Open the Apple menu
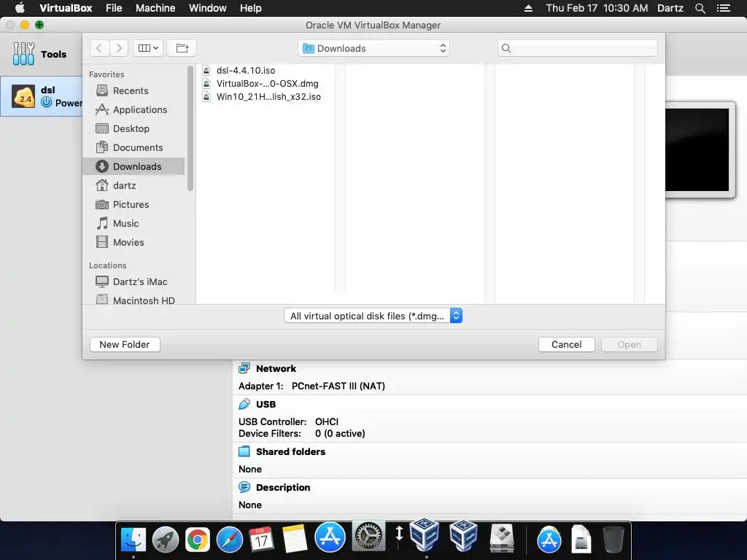 click(20, 8)
